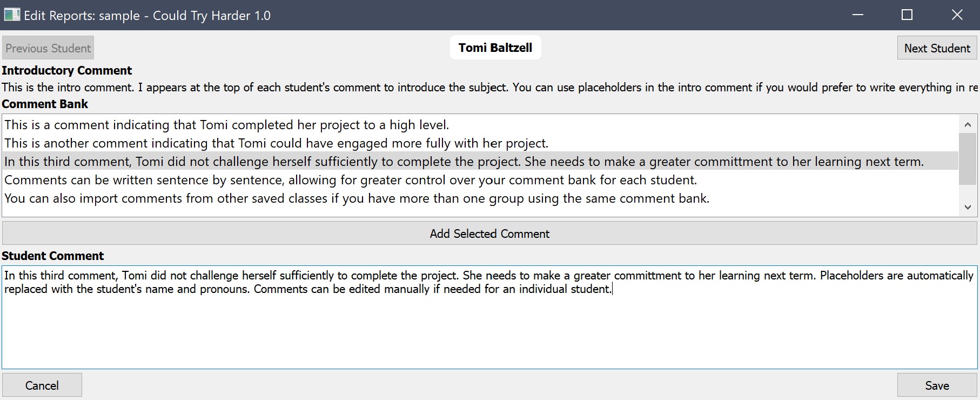980x400 pixels.
Task: Select the 'completed her project to a high level' comment
Action: click(x=481, y=125)
